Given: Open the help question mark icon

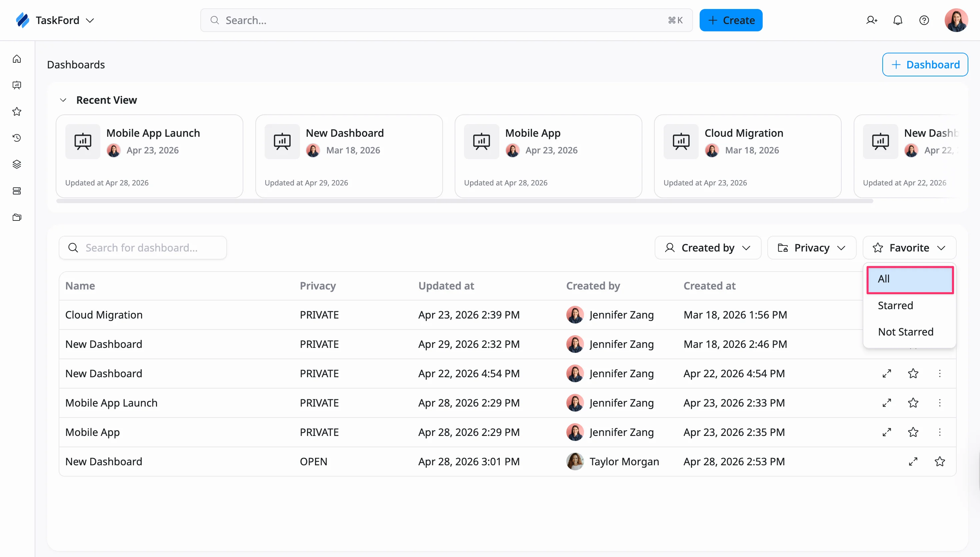Looking at the screenshot, I should click(924, 20).
